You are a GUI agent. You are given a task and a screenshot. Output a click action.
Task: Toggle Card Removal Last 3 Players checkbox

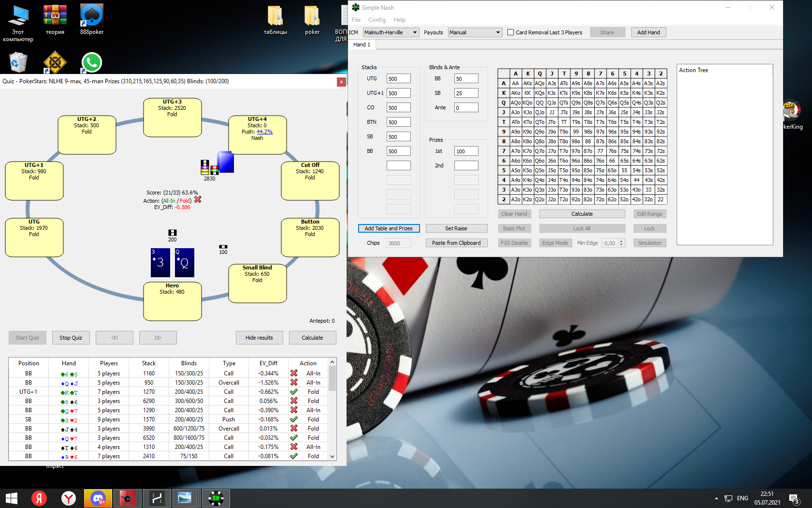(x=511, y=32)
